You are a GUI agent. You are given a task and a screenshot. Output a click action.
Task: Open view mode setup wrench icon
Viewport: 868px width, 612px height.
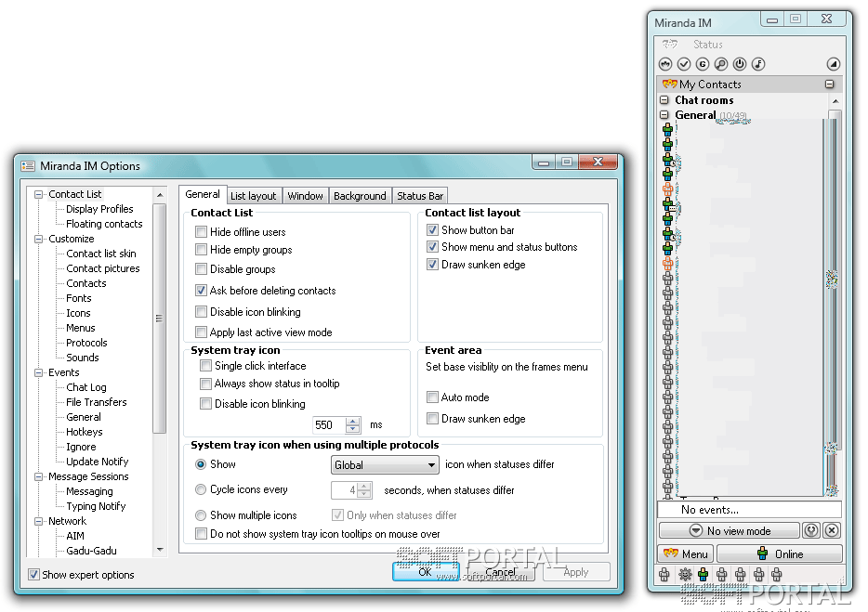pos(811,530)
